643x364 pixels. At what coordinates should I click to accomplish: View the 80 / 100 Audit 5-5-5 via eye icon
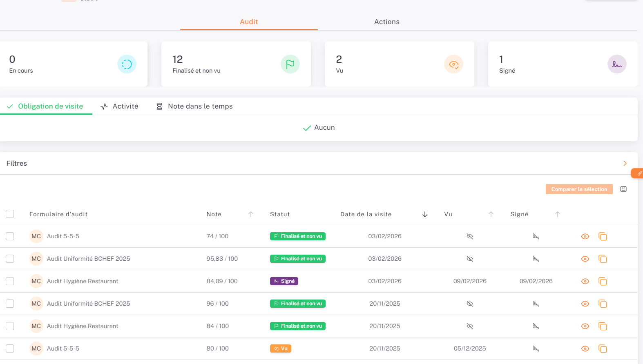tap(585, 349)
